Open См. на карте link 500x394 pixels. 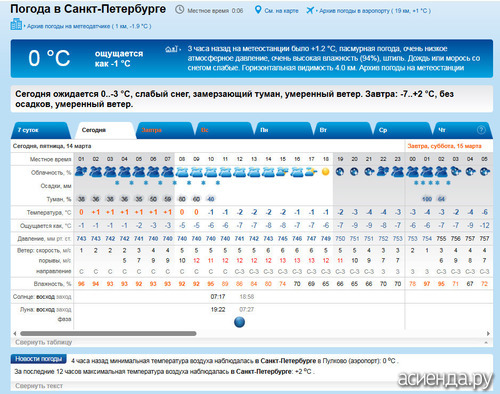281,11
